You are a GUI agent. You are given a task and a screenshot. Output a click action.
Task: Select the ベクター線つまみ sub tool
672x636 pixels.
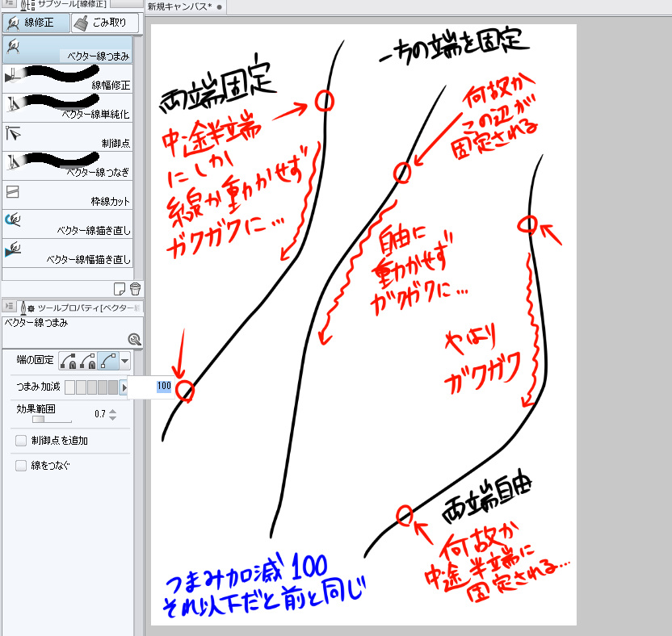(x=67, y=49)
